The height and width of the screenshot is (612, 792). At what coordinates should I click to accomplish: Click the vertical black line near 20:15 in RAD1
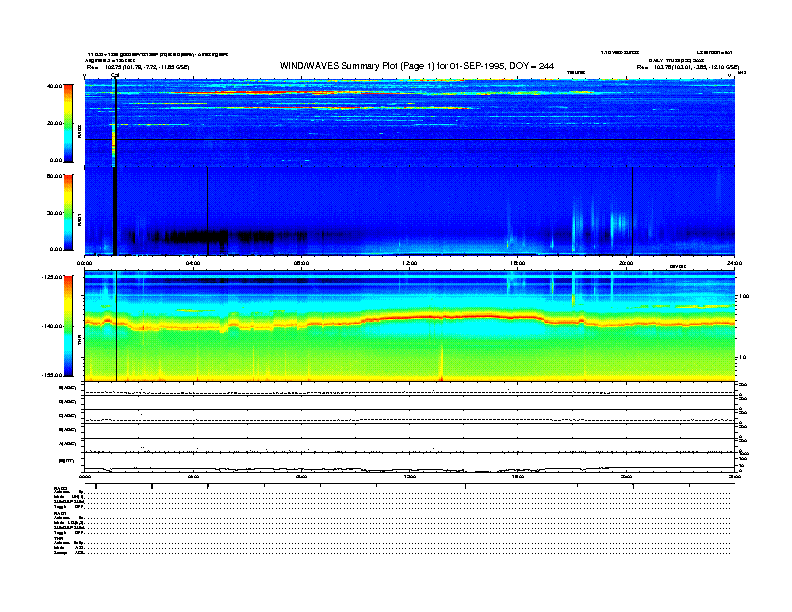632,211
